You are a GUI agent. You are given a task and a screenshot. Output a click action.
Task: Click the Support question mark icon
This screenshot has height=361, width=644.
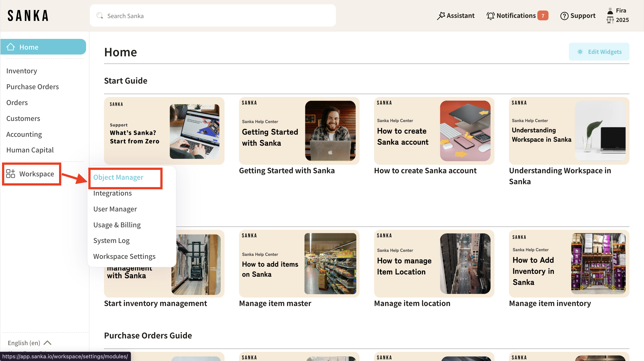pos(564,16)
